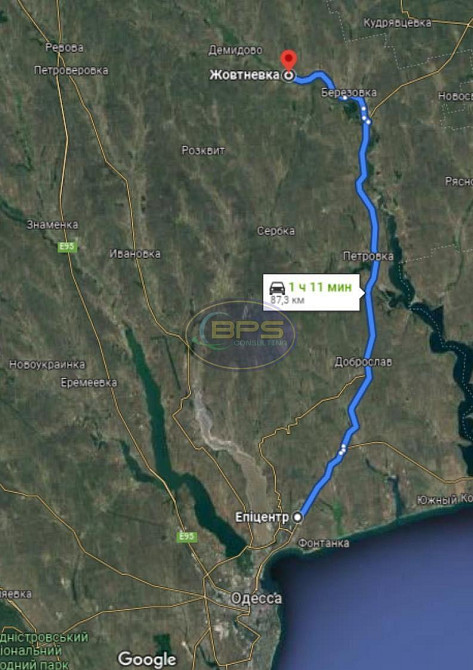
Task: Click the Фонтанка place label
Action: 323,543
